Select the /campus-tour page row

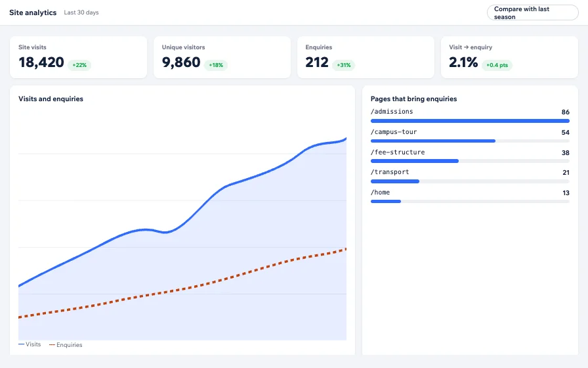[470, 135]
